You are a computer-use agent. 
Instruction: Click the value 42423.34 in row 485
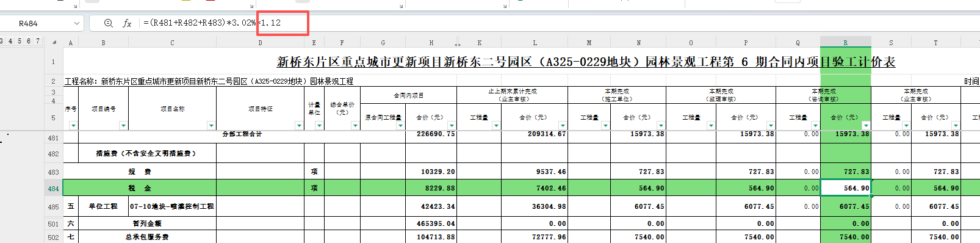(438, 206)
